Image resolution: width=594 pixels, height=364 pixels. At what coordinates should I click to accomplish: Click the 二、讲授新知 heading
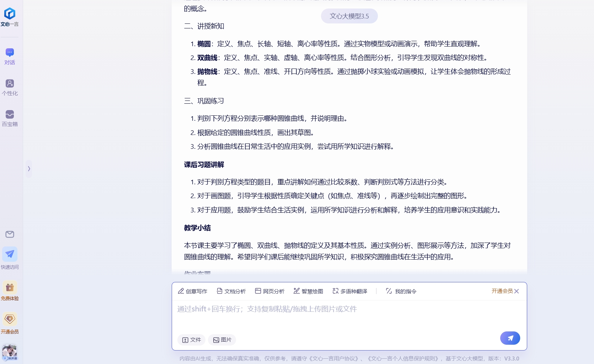[x=204, y=26]
